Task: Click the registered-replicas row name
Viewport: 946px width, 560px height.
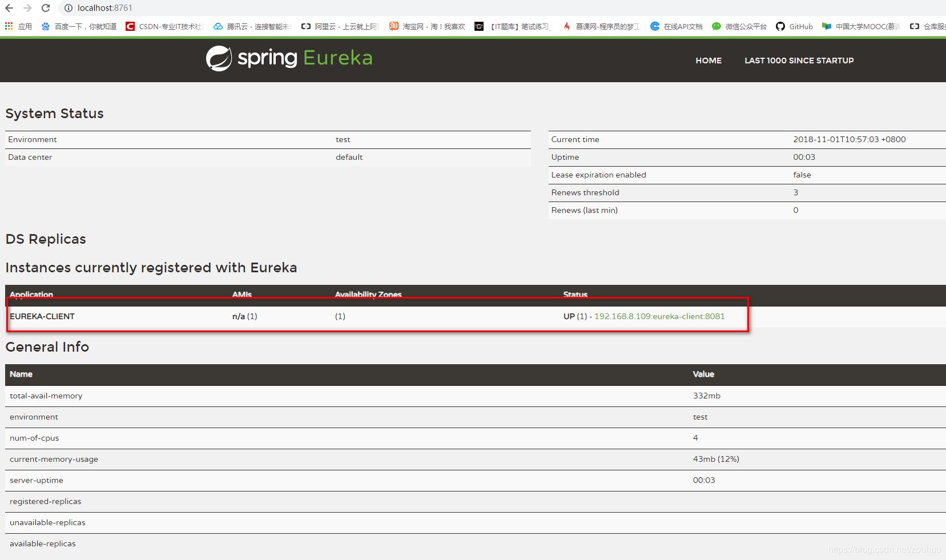Action: [46, 501]
